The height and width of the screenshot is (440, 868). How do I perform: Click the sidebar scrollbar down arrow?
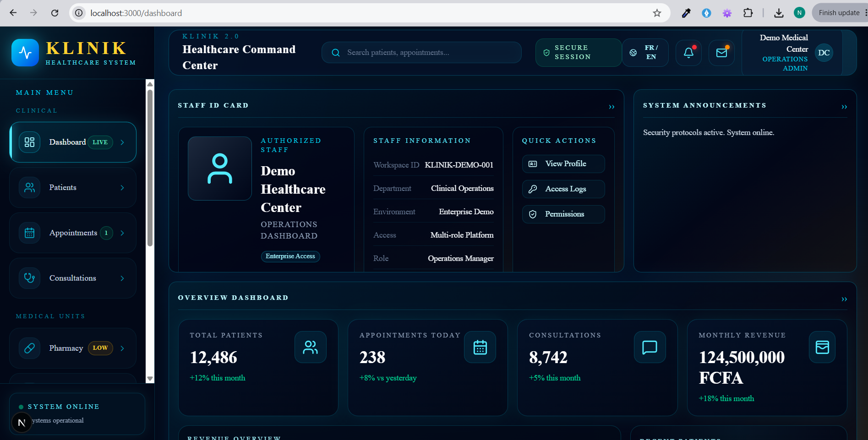[150, 379]
